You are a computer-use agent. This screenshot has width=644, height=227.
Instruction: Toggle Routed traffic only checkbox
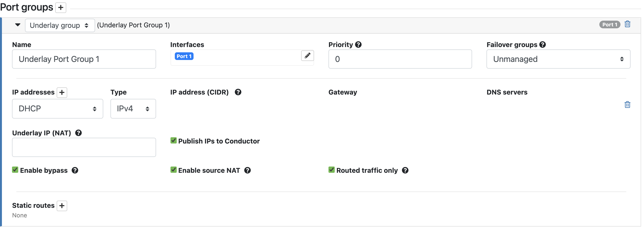332,170
